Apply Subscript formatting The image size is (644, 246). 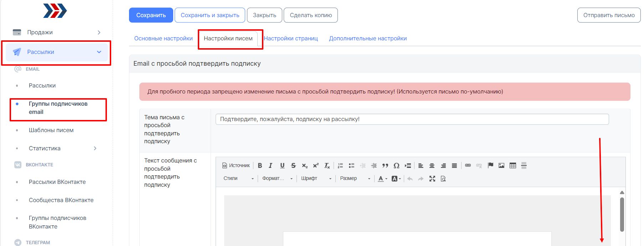(x=305, y=166)
